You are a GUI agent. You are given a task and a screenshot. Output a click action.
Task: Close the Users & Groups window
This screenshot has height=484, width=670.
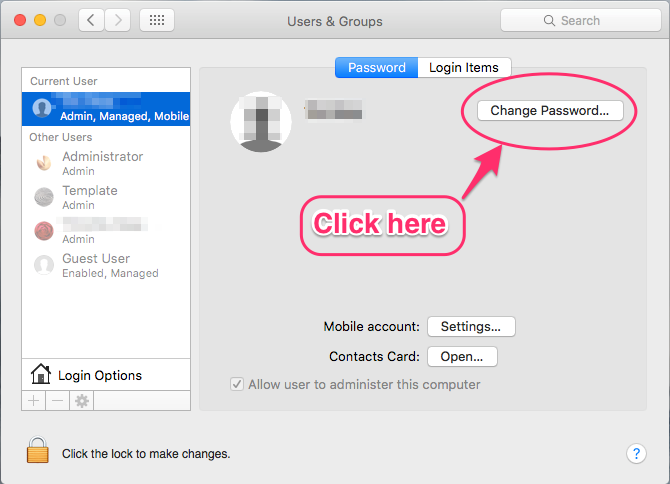point(20,20)
